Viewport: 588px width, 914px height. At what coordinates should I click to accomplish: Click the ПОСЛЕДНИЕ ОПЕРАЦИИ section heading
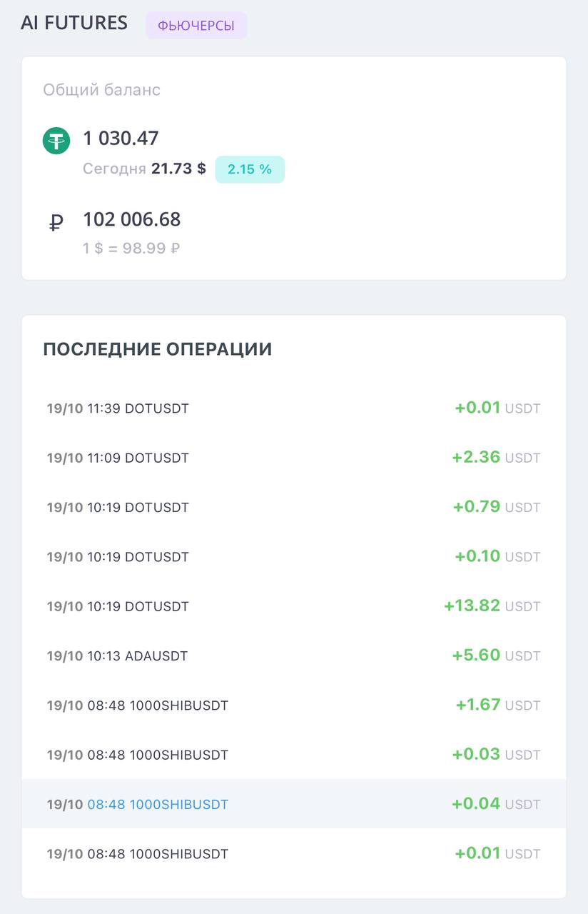click(x=158, y=349)
